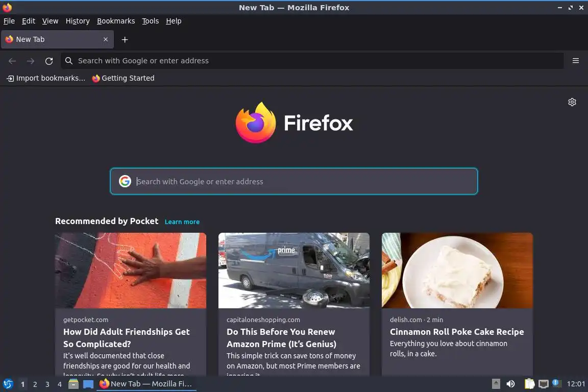The width and height of the screenshot is (588, 392).
Task: Click Learn more link beside Pocket heading
Action: pyautogui.click(x=182, y=222)
